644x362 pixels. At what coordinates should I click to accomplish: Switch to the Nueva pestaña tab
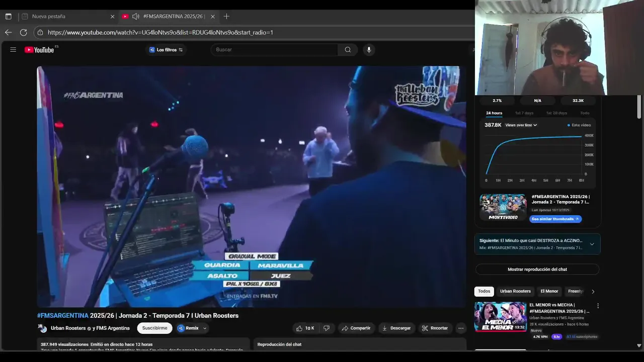(x=68, y=16)
